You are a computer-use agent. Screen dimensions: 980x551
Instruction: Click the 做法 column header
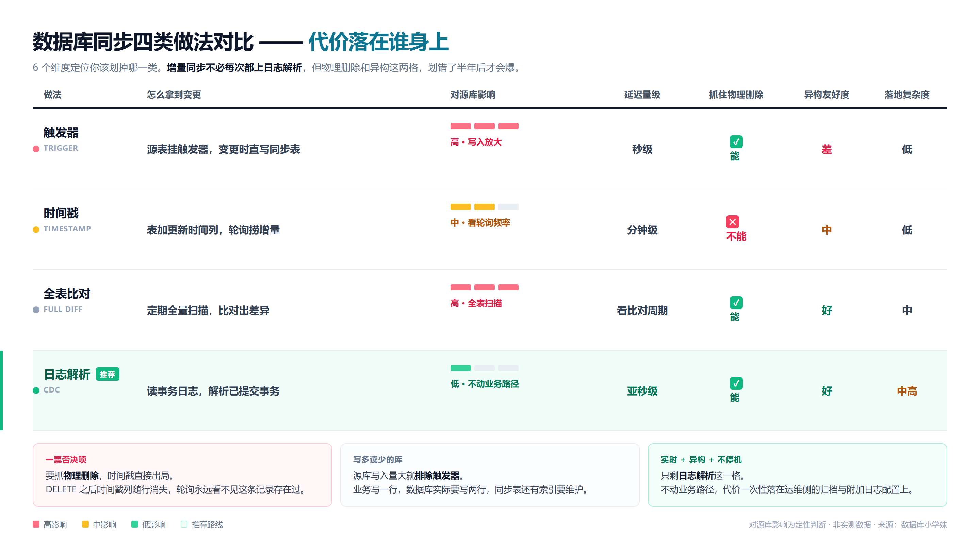tap(52, 95)
